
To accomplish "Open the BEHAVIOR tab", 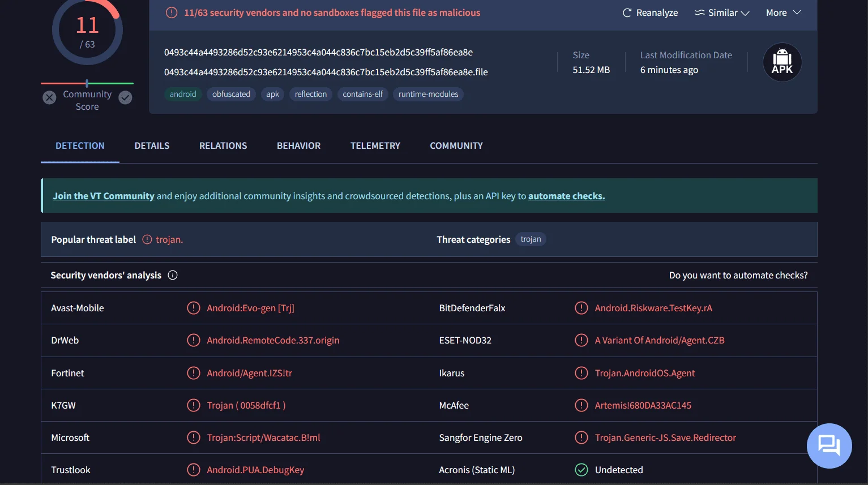I will coord(298,145).
